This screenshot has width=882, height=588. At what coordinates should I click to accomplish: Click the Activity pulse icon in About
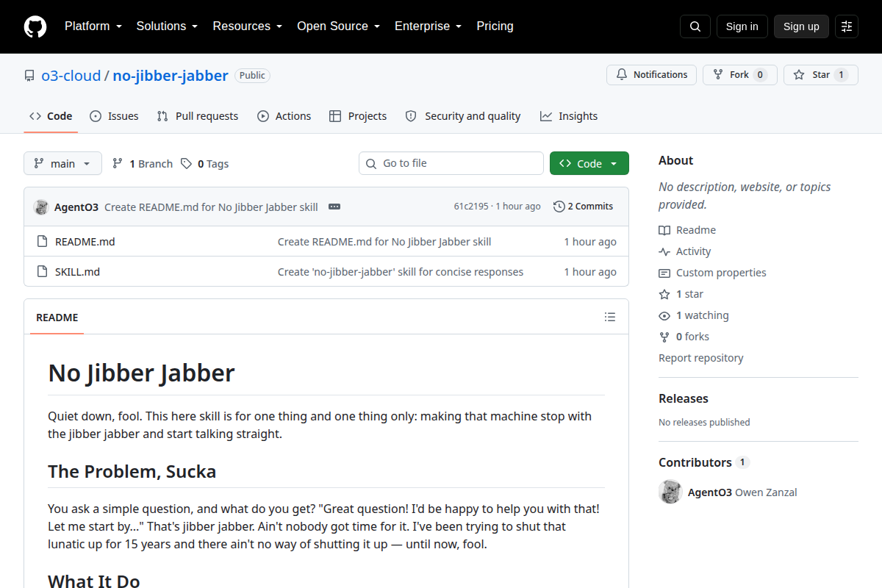(x=664, y=251)
